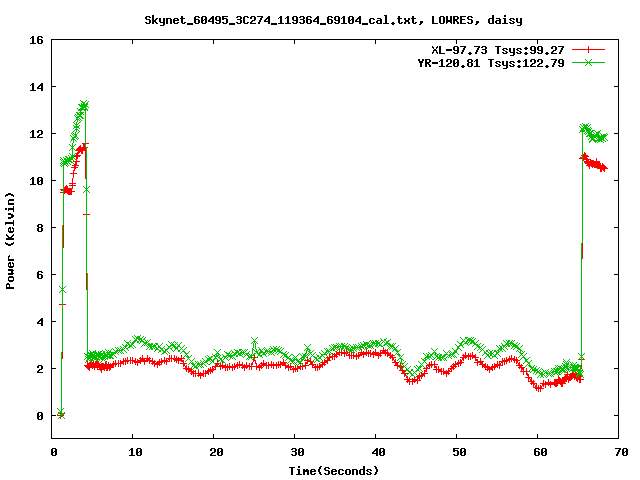Click the green line sample in legend
The image size is (640, 480).
[590, 62]
